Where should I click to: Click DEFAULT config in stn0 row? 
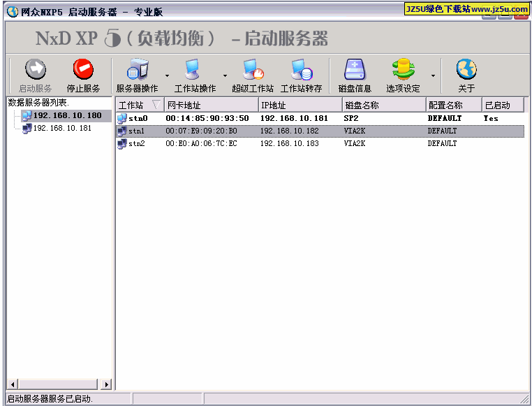click(445, 119)
